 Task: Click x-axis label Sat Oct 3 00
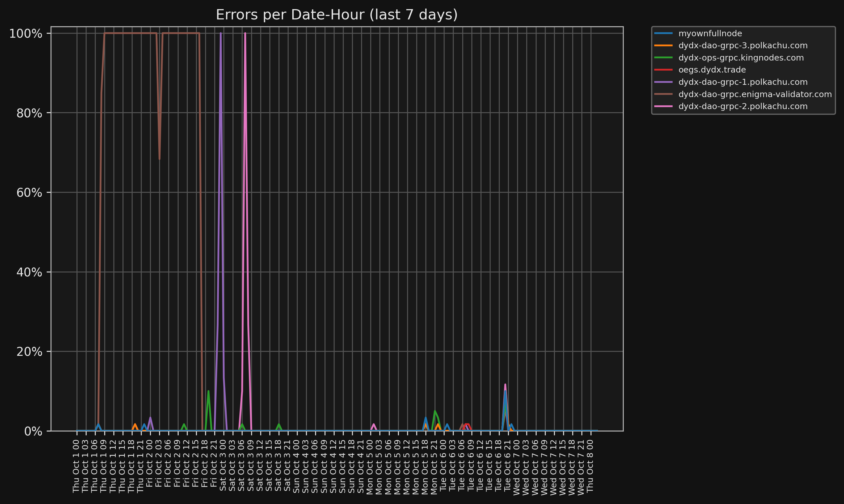click(x=223, y=465)
